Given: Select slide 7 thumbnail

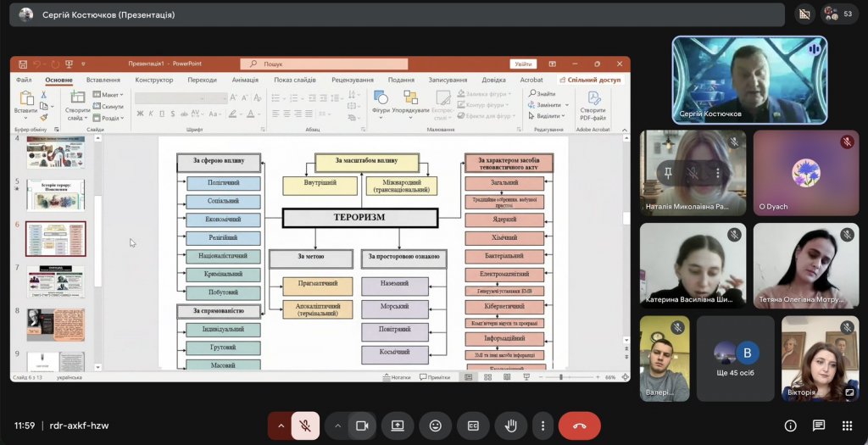Looking at the screenshot, I should click(56, 282).
